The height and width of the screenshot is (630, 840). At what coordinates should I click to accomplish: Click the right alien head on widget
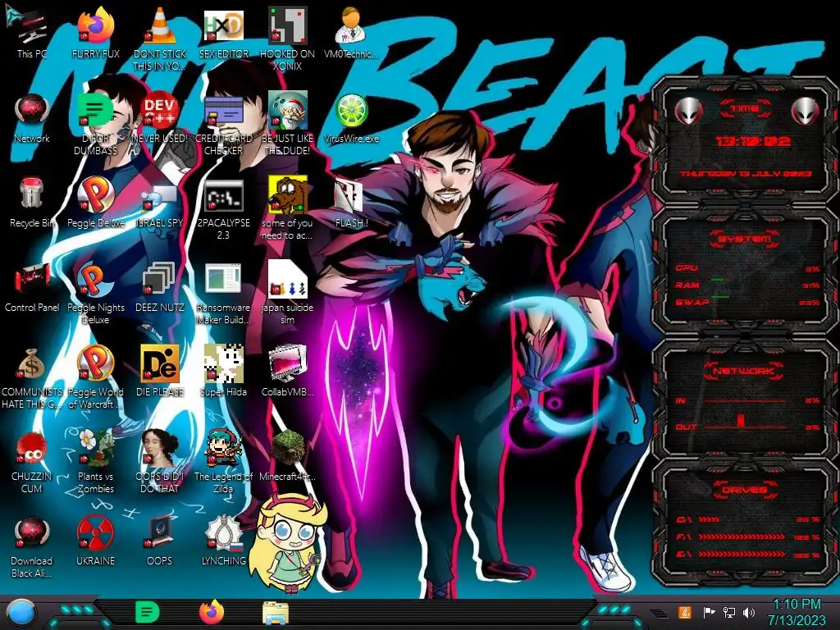coord(805,112)
